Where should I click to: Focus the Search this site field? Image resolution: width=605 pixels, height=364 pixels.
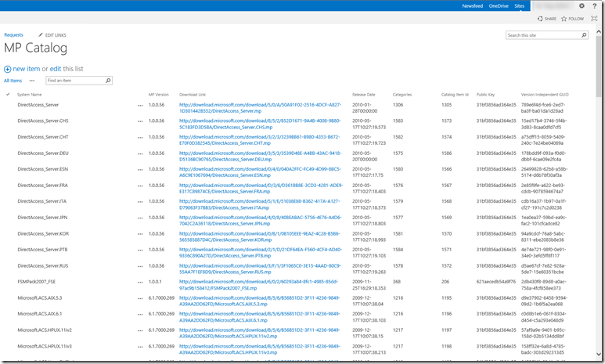pyautogui.click(x=543, y=35)
